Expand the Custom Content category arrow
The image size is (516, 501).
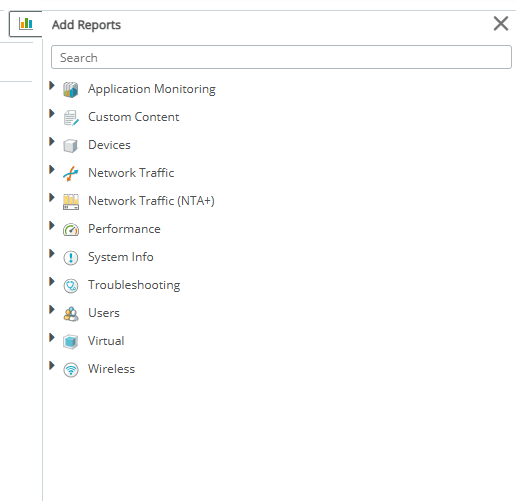(x=52, y=114)
